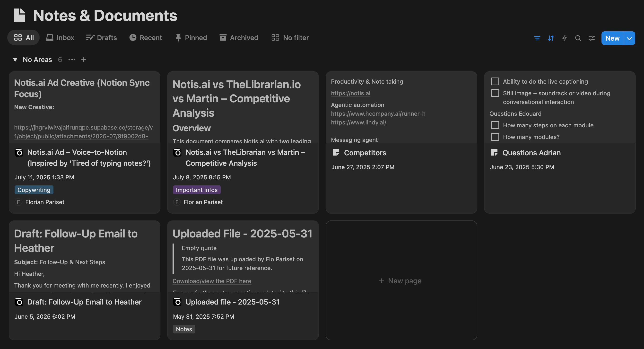Check the live captioning checkbox
Viewport: 644px width, 349px height.
495,81
